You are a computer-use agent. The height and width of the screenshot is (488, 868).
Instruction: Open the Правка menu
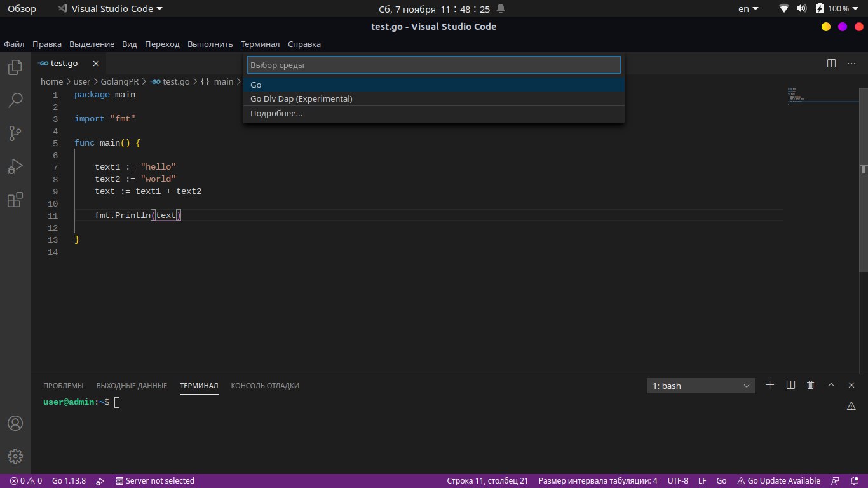(x=47, y=44)
